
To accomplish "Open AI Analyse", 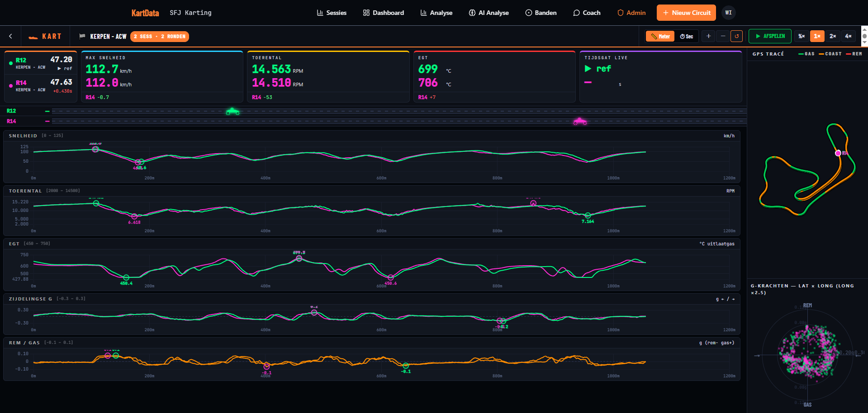I will tap(489, 13).
